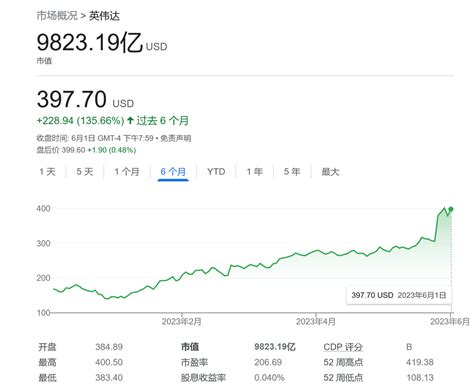Viewport: 474px width, 389px height.
Task: Open the 市场概况 breadcrumb link
Action: [57, 16]
